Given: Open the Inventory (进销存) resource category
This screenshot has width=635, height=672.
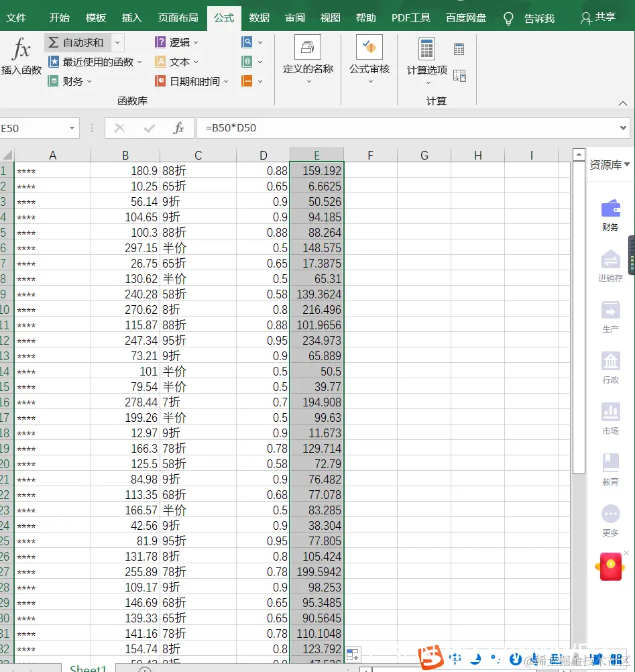Looking at the screenshot, I should pos(610,266).
